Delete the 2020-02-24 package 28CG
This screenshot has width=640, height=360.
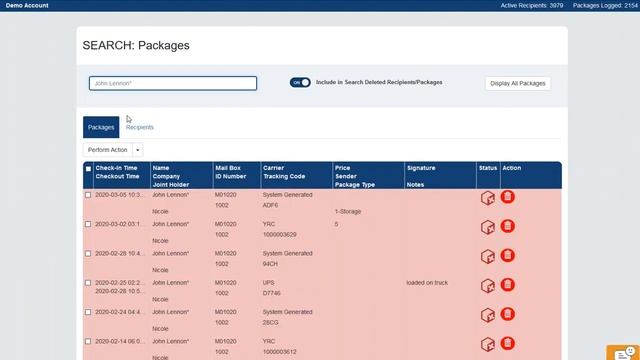coord(508,314)
